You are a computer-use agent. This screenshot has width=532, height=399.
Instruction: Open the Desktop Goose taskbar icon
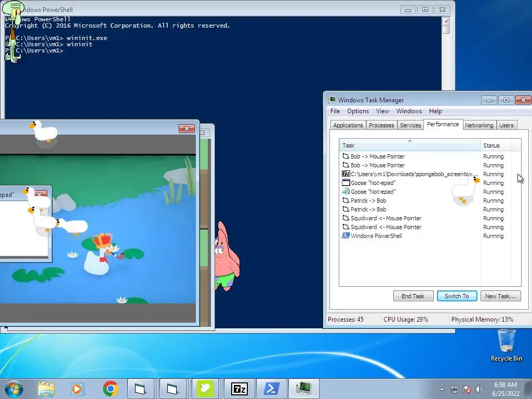(205, 389)
